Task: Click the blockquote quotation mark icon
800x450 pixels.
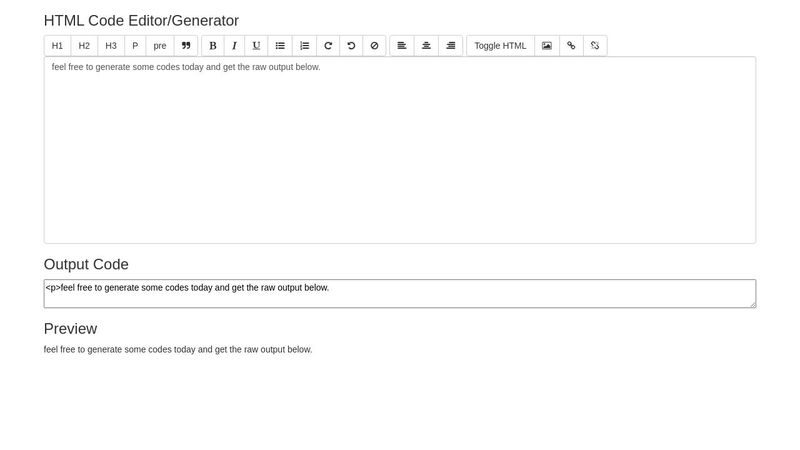Action: pos(186,46)
